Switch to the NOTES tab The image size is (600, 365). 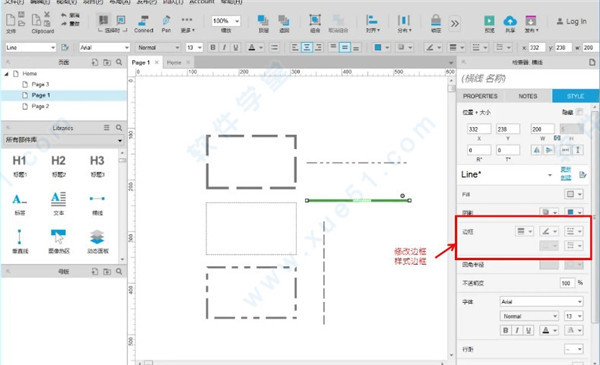point(528,96)
